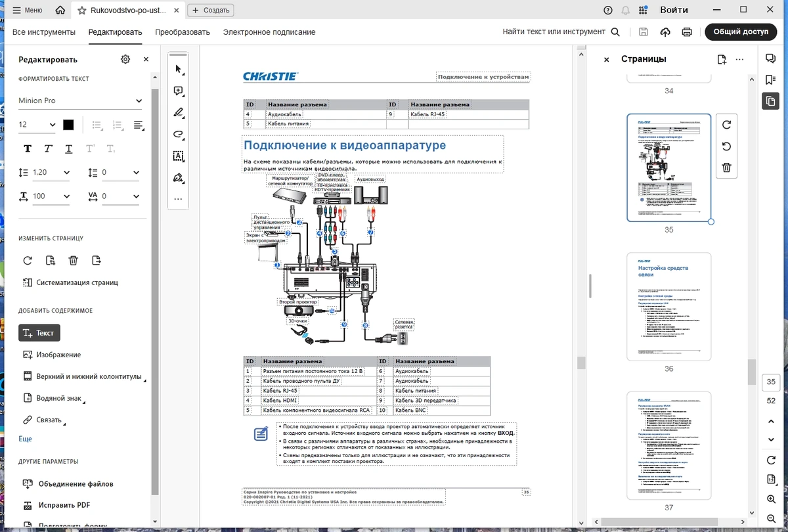Viewport: 788px width, 532px height.
Task: Open the font size 12 dropdown
Action: coord(37,125)
